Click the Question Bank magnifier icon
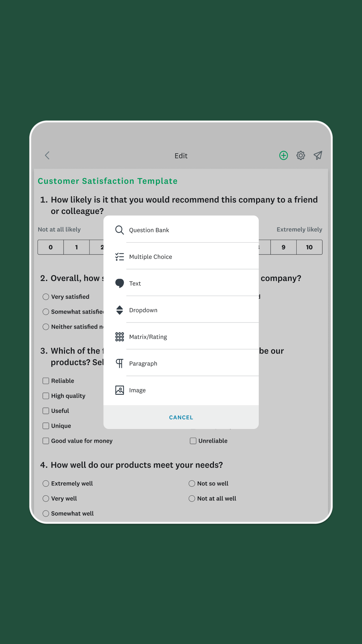The height and width of the screenshot is (644, 362). pos(120,230)
